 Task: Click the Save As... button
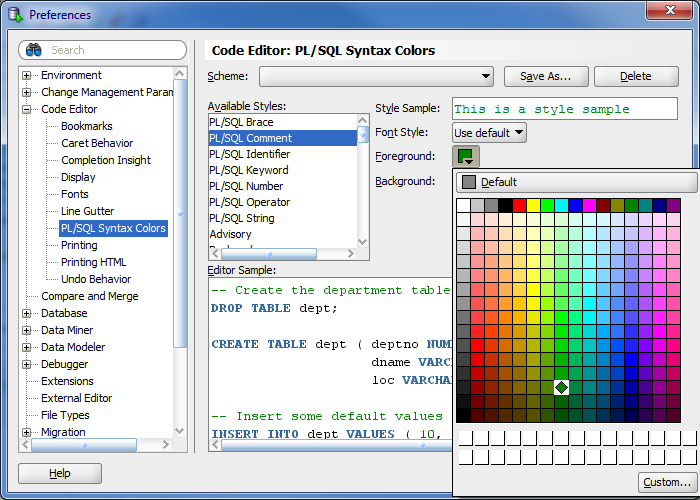point(546,76)
